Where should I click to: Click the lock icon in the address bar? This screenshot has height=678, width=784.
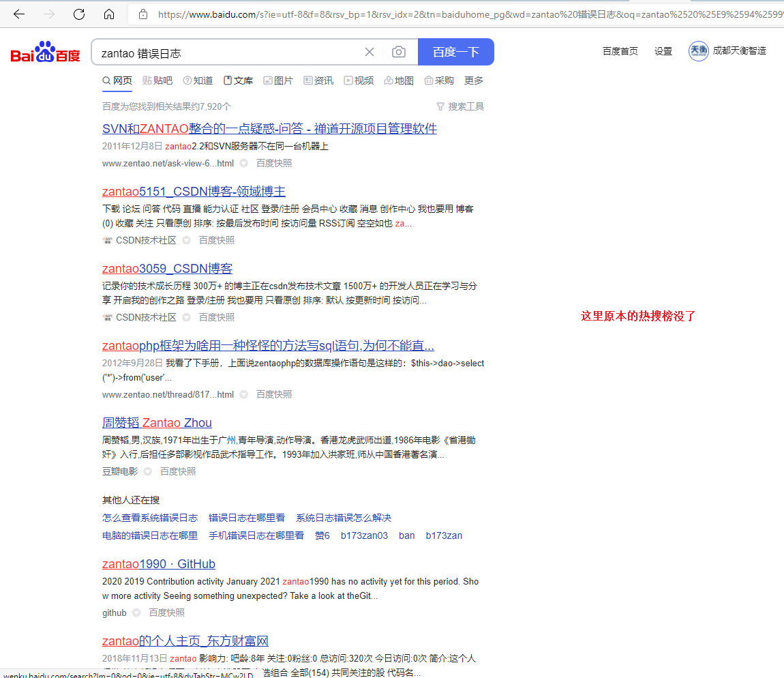tap(143, 14)
